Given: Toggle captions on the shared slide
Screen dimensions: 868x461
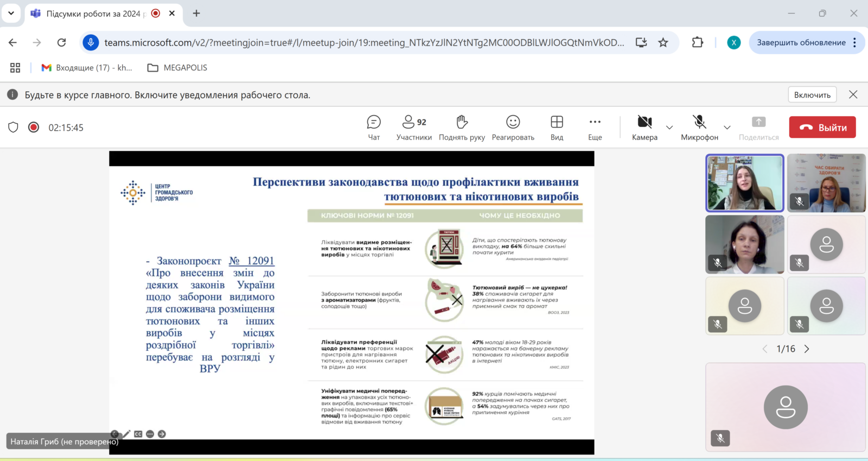Looking at the screenshot, I should point(138,434).
